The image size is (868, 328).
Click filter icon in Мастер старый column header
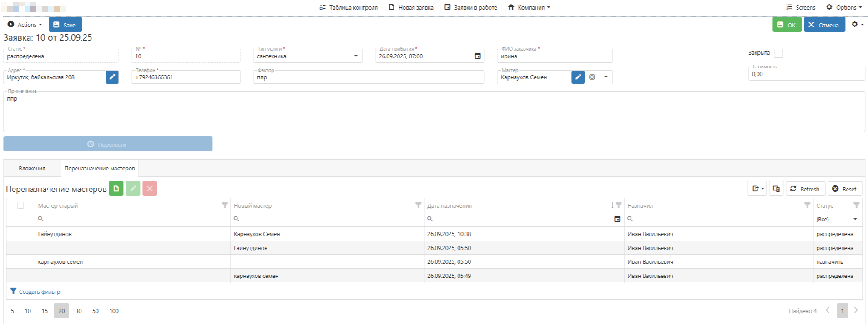pyautogui.click(x=225, y=205)
